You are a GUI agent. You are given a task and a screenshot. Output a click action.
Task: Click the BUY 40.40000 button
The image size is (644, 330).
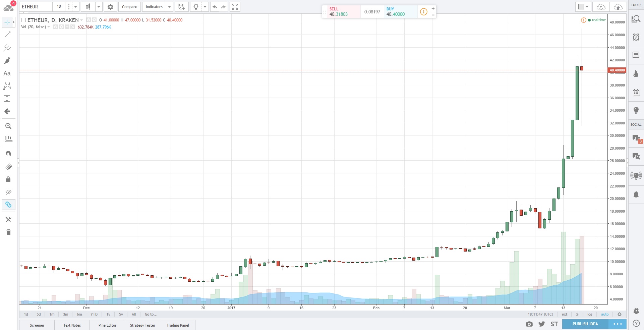(401, 12)
